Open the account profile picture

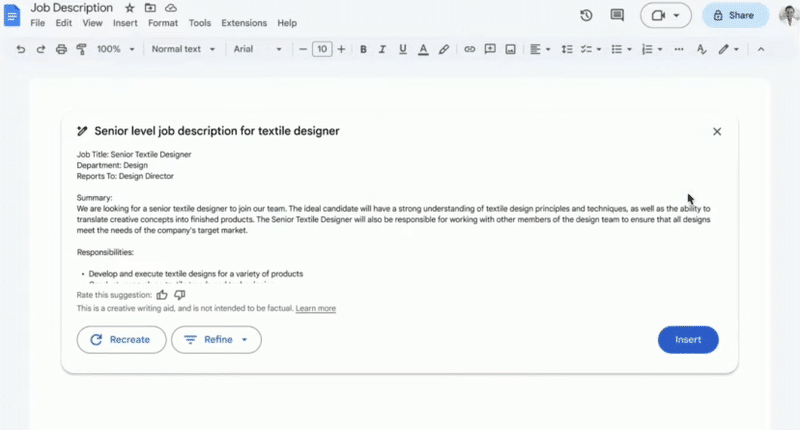pyautogui.click(x=789, y=15)
